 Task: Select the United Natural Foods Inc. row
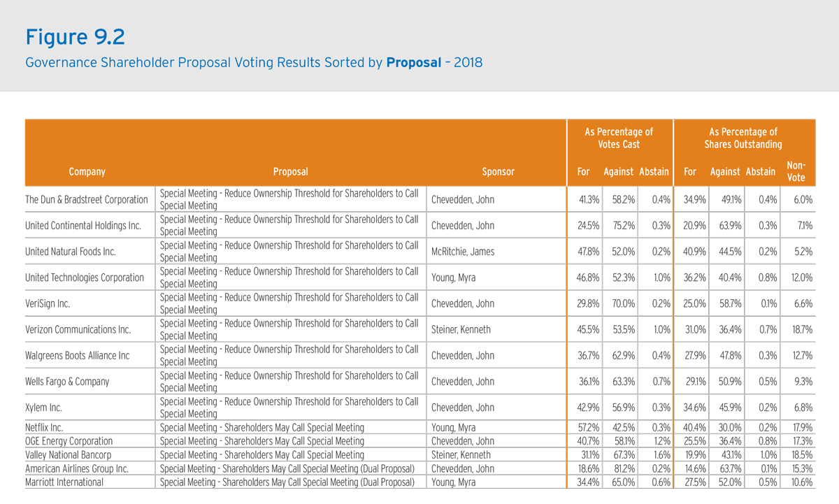click(419, 252)
